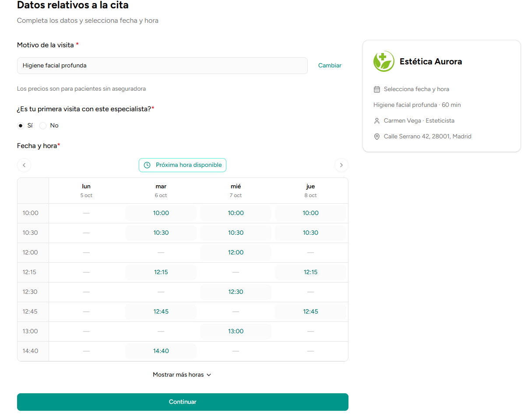Image resolution: width=524 pixels, height=420 pixels.
Task: Click the calendar icon beside Selecciona fecha y hora
Action: point(376,89)
